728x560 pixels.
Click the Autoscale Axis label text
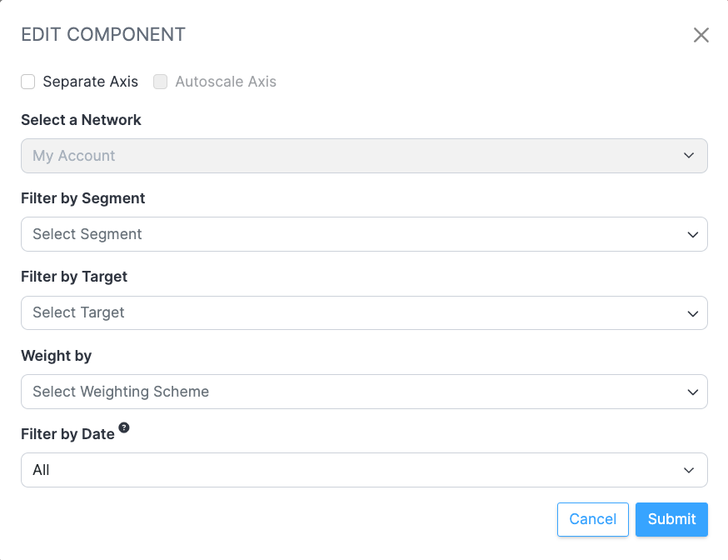coord(225,82)
